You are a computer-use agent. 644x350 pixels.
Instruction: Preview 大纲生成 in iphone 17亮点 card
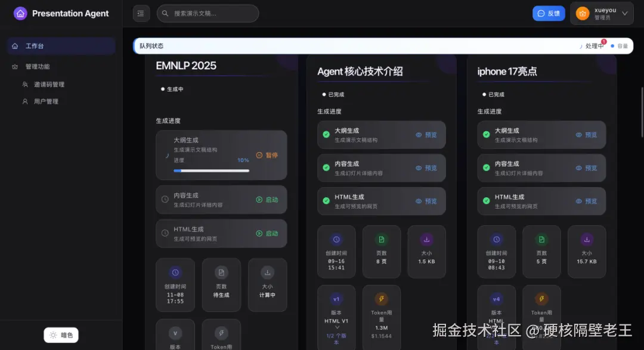pos(586,135)
